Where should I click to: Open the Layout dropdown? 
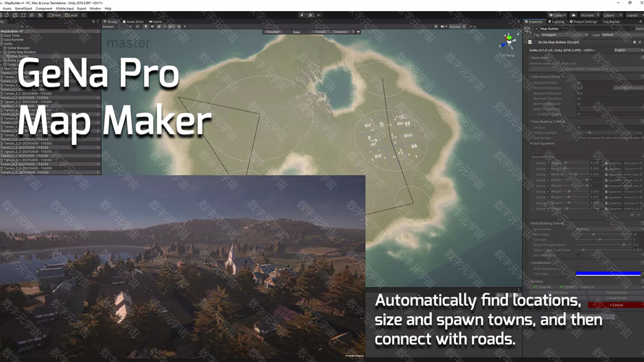[634, 15]
